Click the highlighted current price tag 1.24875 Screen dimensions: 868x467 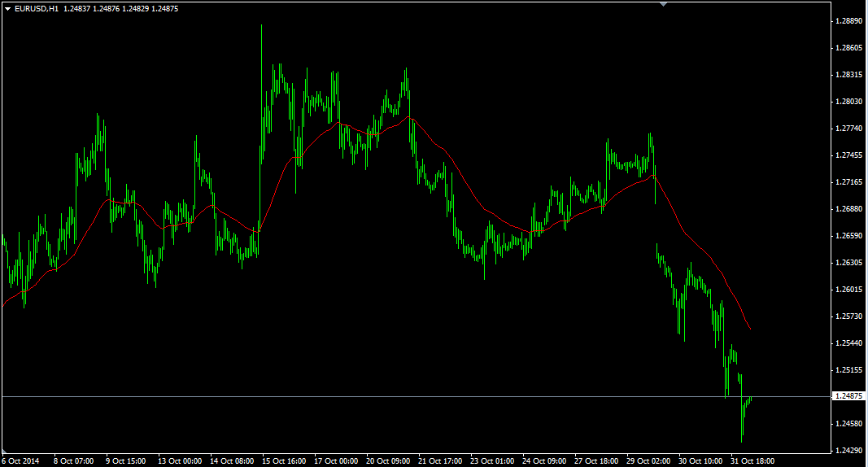(848, 396)
